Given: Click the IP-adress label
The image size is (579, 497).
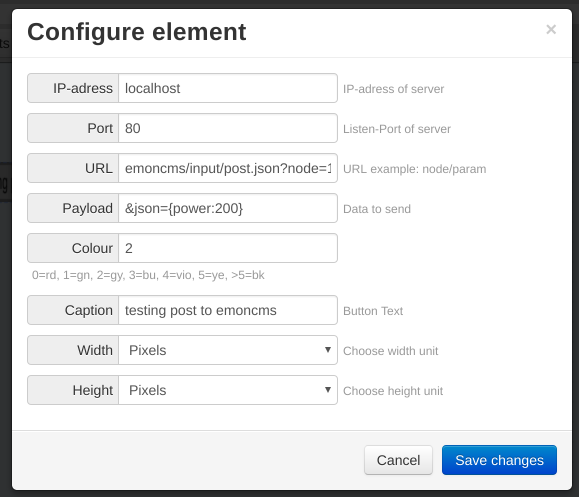Looking at the screenshot, I should point(73,88).
